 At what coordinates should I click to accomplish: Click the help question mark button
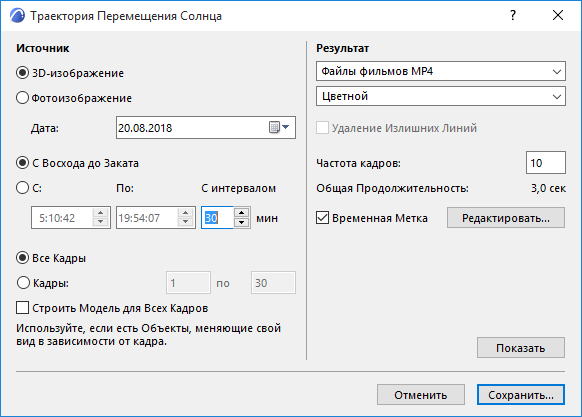513,16
